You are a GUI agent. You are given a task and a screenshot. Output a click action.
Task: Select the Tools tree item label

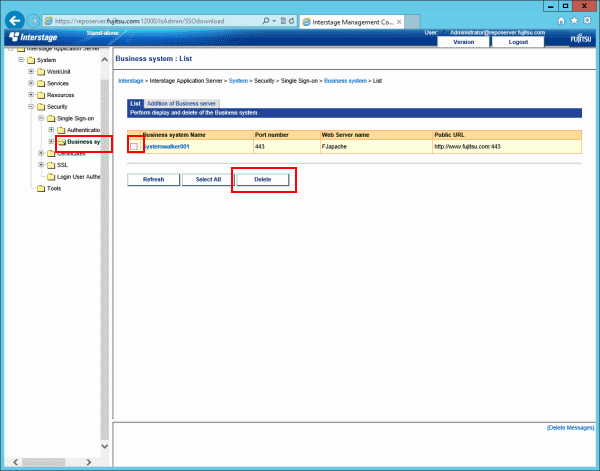54,189
